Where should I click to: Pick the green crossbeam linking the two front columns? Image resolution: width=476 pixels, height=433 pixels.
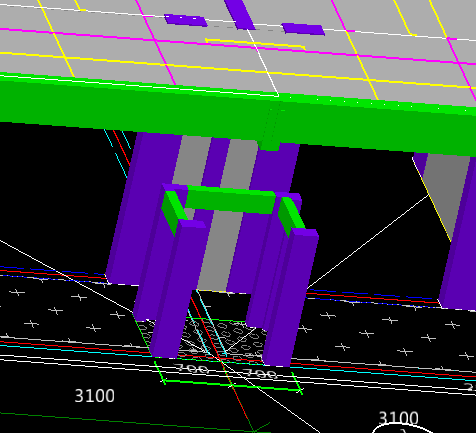point(231,199)
